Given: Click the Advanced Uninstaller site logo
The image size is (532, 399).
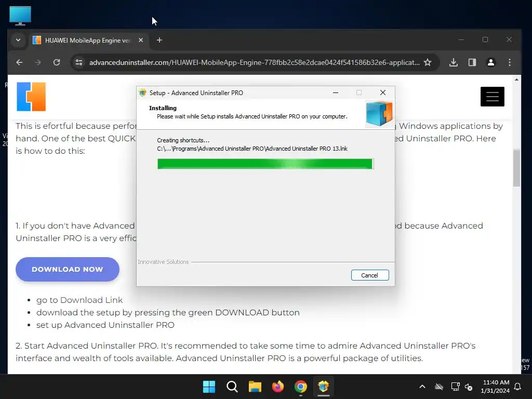Looking at the screenshot, I should pyautogui.click(x=31, y=97).
